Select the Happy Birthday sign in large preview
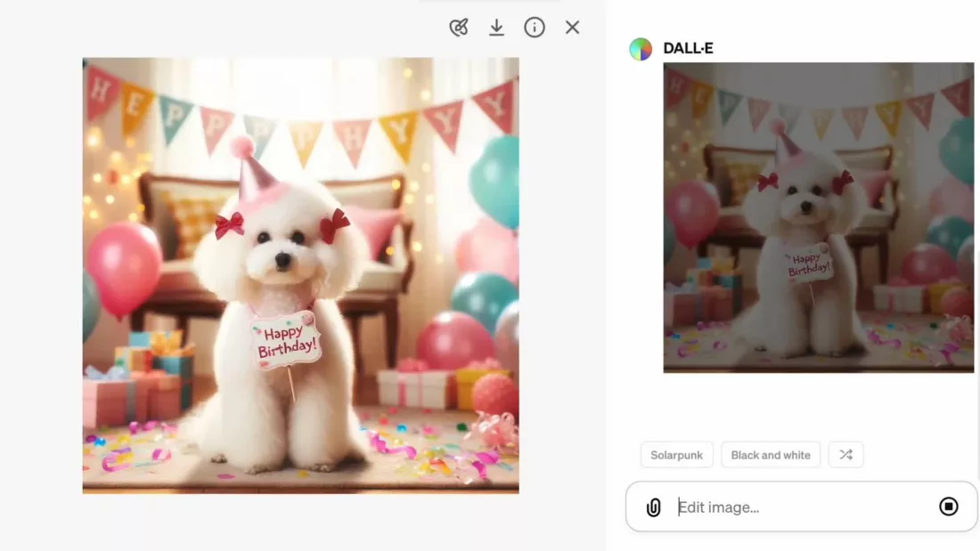This screenshot has height=551, width=980. pos(286,342)
